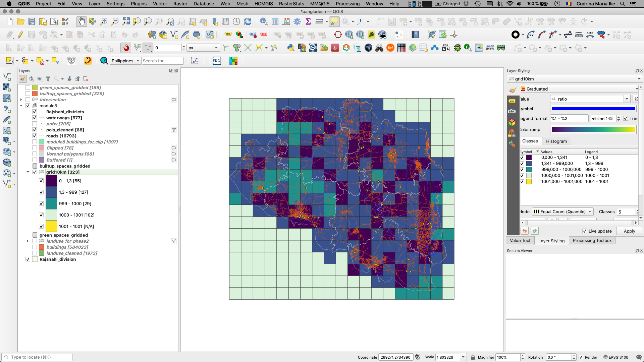This screenshot has height=362, width=644.
Task: Open macOS Spotlight search icon
Action: (x=623, y=4)
